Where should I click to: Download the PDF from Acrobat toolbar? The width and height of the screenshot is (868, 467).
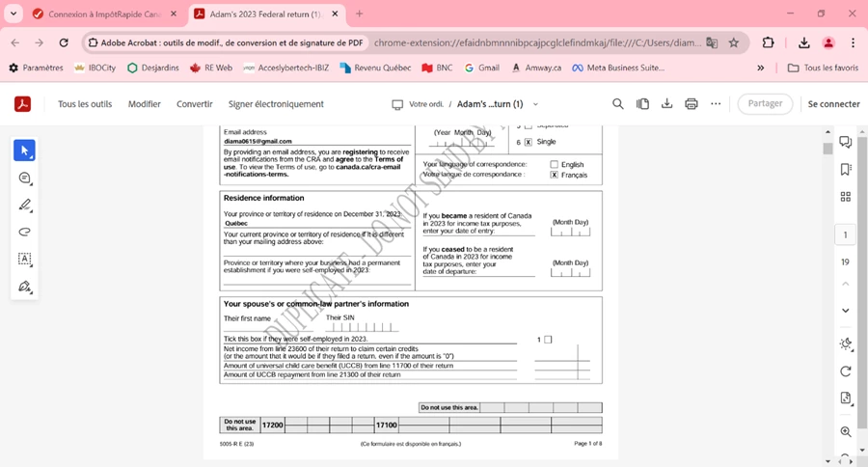[x=667, y=103]
